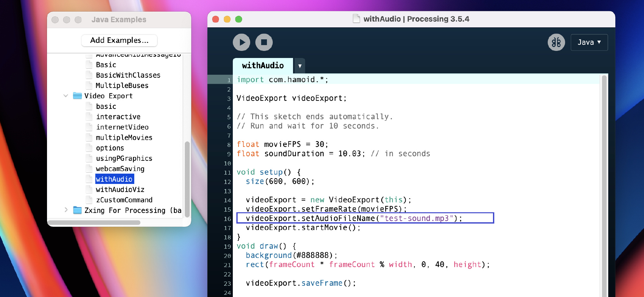Viewport: 644px width, 297px height.
Task: Click the 'videoExport.startMovie();' line
Action: pos(303,228)
